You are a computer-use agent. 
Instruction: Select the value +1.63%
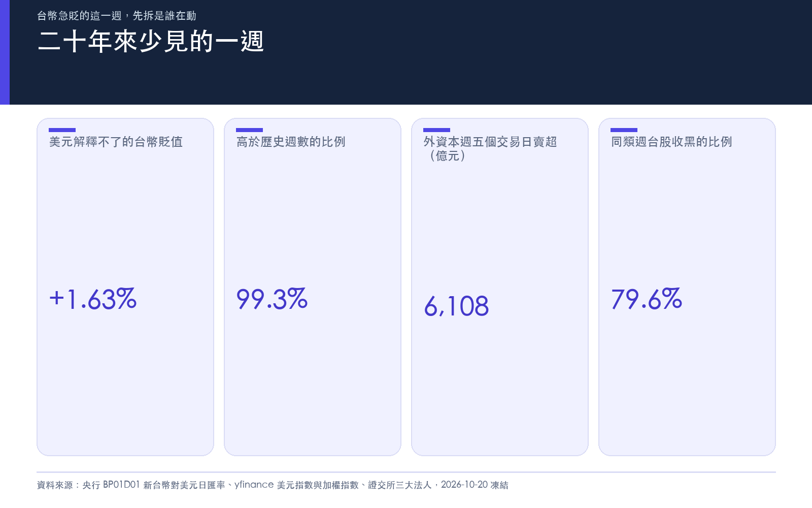93,299
